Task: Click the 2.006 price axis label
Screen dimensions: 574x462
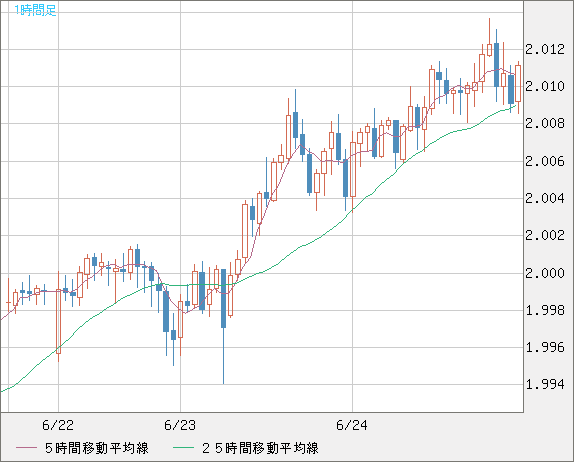Action: [x=545, y=161]
